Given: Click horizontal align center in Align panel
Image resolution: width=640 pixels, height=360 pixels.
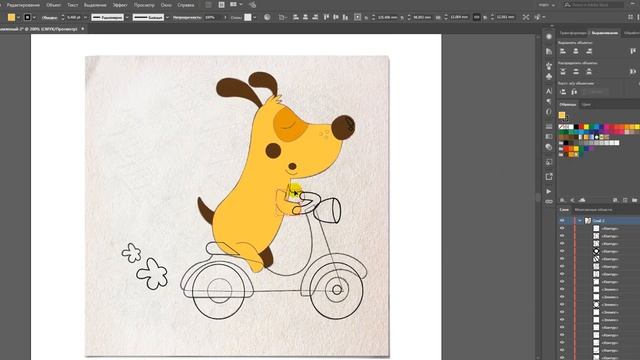Looking at the screenshot, I should [576, 51].
